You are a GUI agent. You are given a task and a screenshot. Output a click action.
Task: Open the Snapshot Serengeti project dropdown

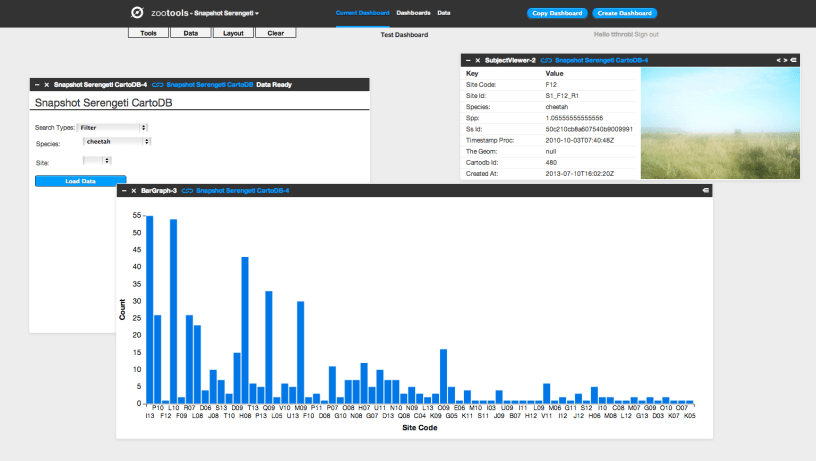tap(226, 13)
